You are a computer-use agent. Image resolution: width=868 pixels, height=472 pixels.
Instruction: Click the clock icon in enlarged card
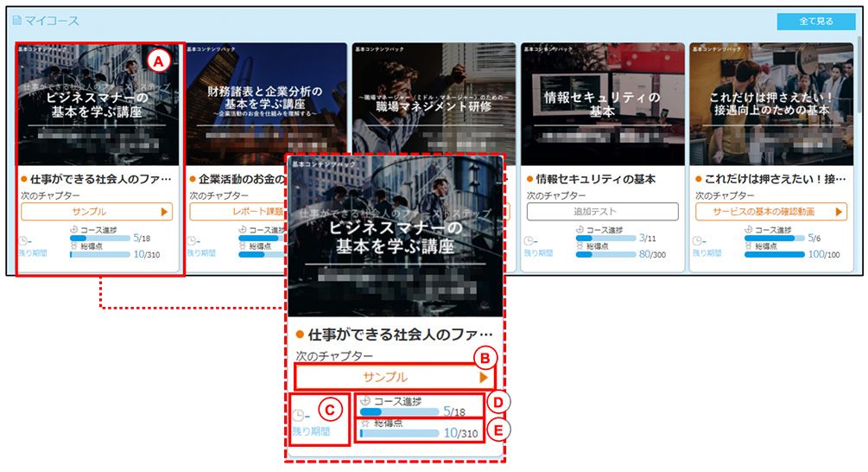298,416
